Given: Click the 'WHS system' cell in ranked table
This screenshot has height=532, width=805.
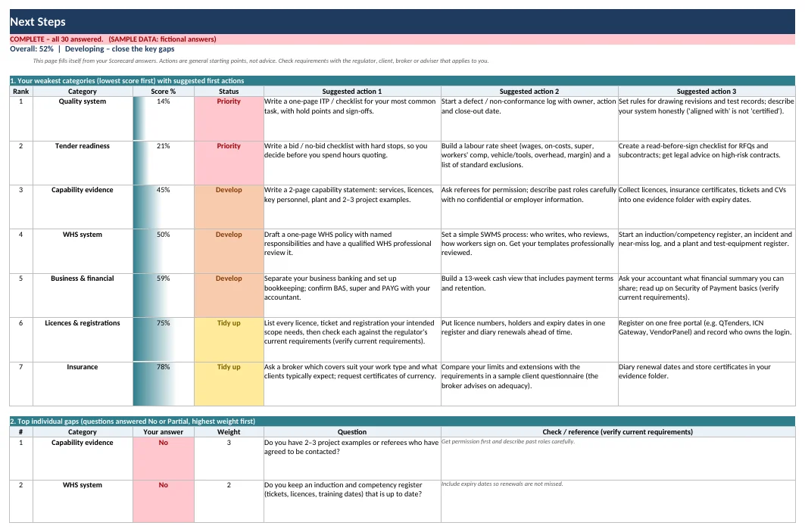Looking at the screenshot, I should coord(83,251).
